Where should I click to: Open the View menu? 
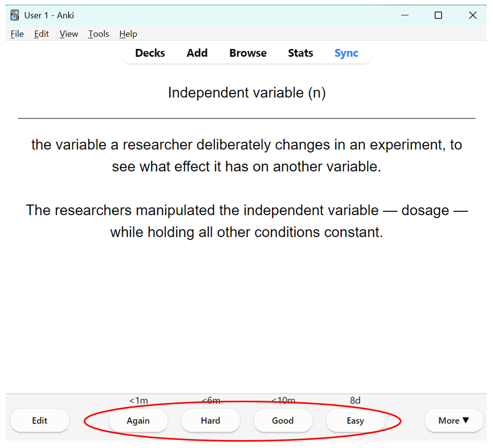(x=68, y=34)
